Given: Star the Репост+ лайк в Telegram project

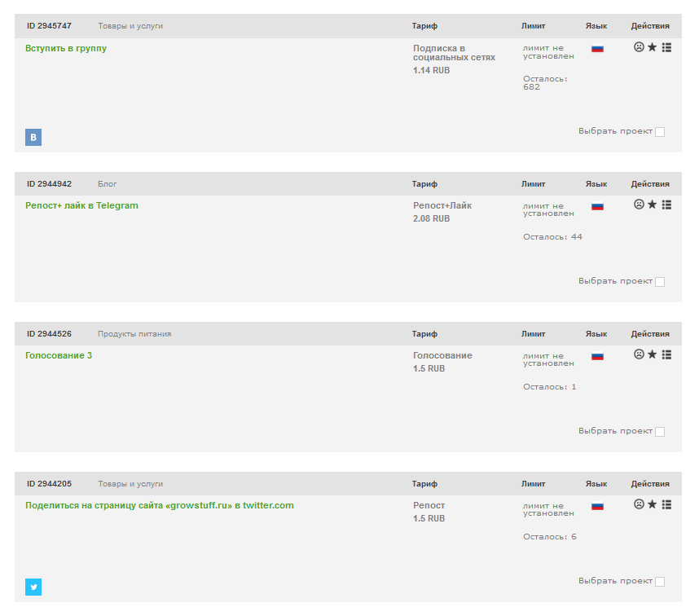Looking at the screenshot, I should pyautogui.click(x=653, y=205).
